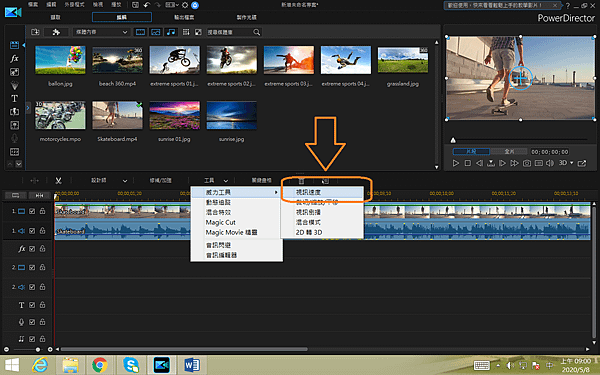This screenshot has width=600, height=375.
Task: Take a snapshot with the camera icon
Action: click(x=527, y=163)
